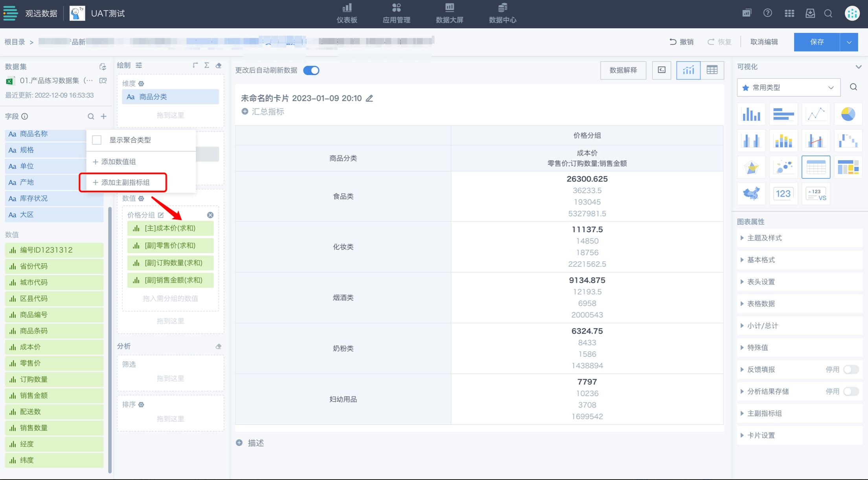Viewport: 868px width, 480px height.
Task: Choose the line chart visualization icon
Action: coord(816,114)
